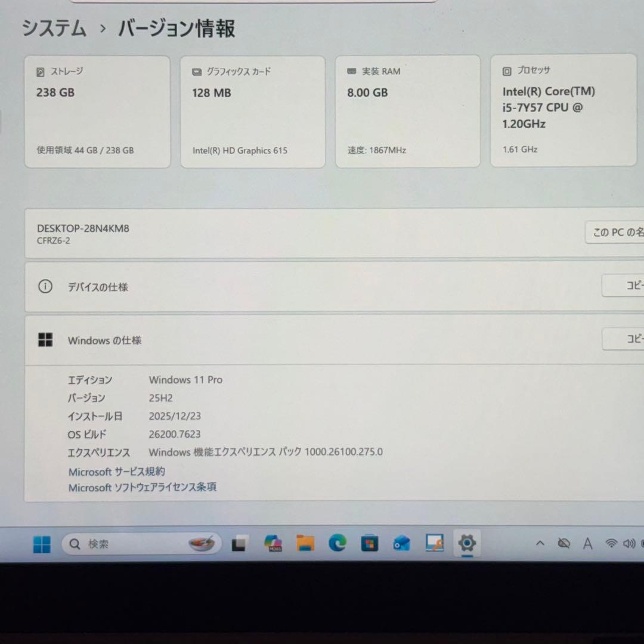Open the Wi-Fi icon in system tray

[611, 543]
